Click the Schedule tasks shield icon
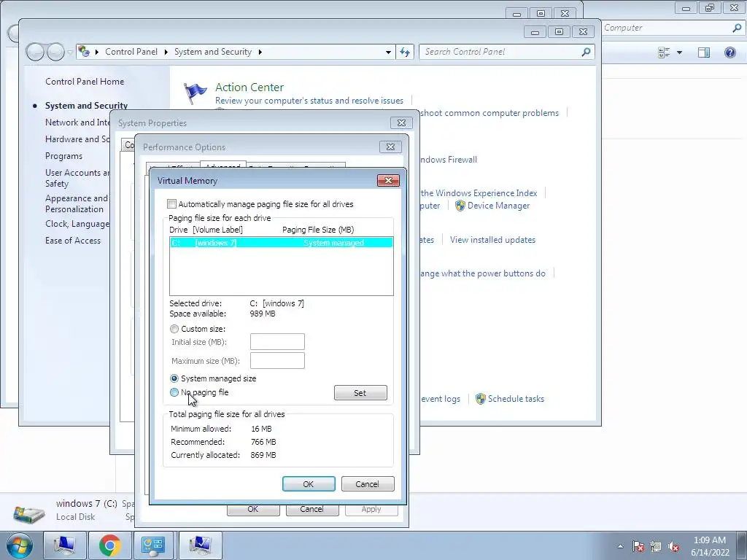 pyautogui.click(x=481, y=399)
